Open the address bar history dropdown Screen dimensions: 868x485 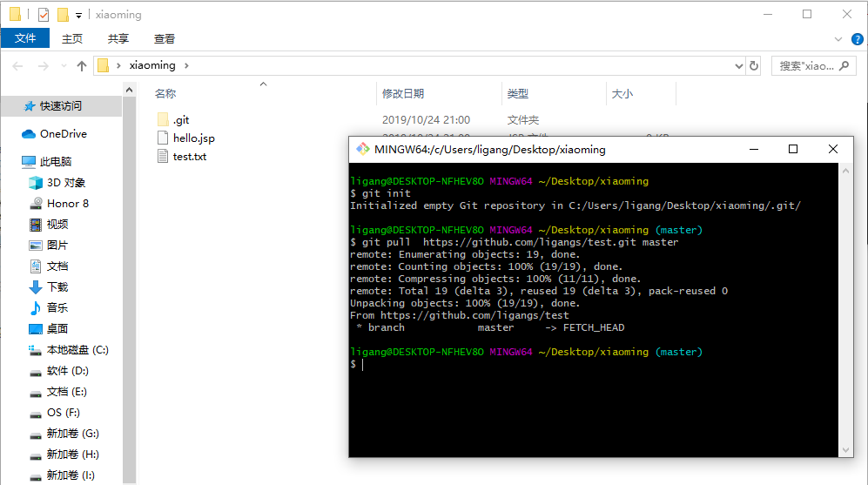click(x=738, y=66)
